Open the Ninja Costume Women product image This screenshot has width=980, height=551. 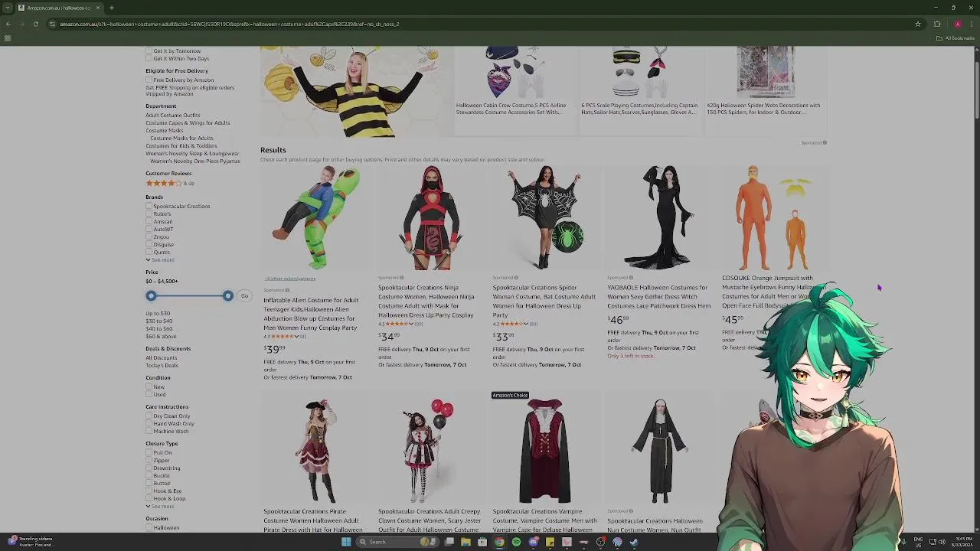pos(430,217)
